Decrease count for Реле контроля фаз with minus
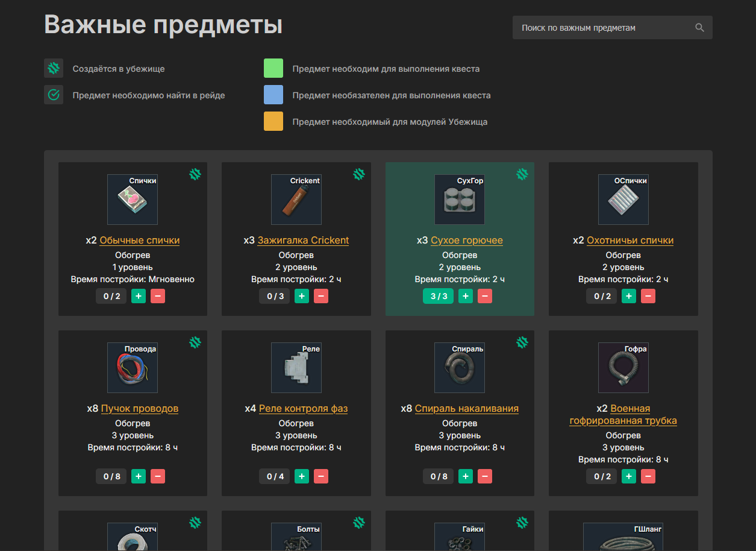 tap(321, 476)
